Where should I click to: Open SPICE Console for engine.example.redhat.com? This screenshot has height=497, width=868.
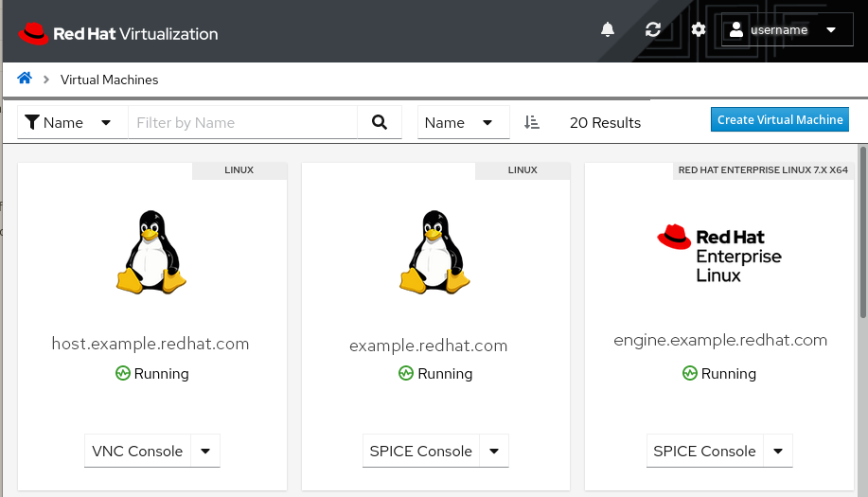[704, 452]
